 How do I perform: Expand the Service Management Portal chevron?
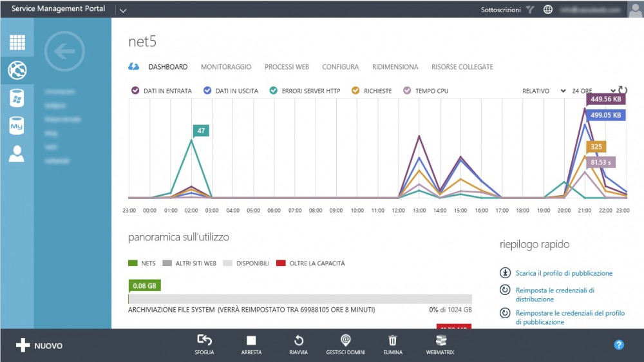123,10
